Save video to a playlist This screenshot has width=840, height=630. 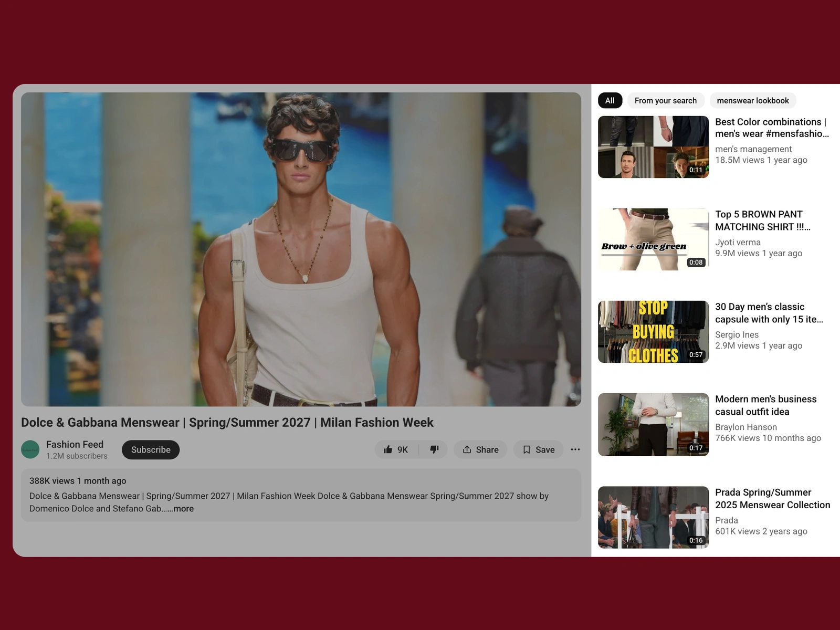click(x=538, y=449)
